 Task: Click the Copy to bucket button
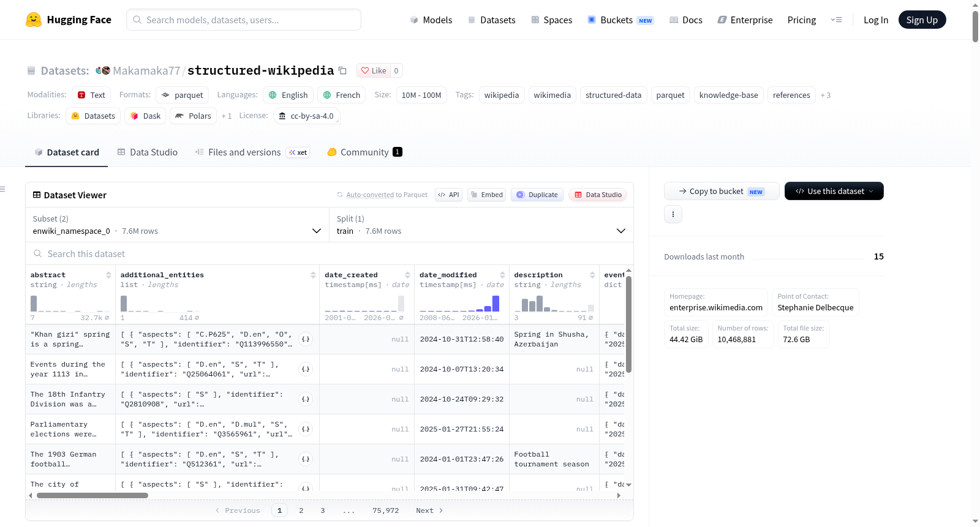(x=722, y=191)
